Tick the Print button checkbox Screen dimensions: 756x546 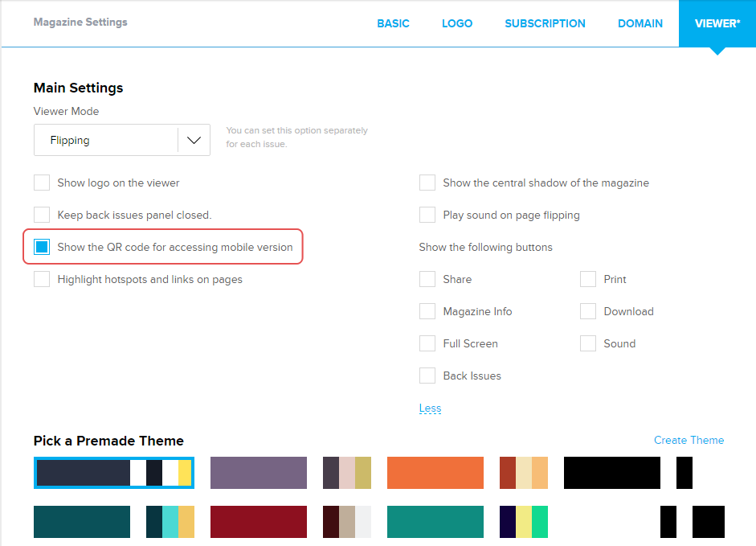click(x=588, y=279)
